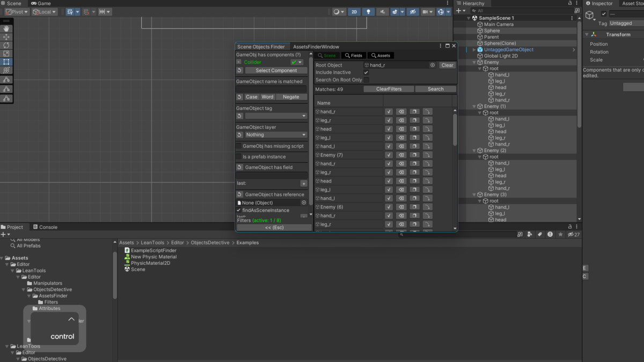The width and height of the screenshot is (644, 362).
Task: Open the Pivot mode dropdown
Action: (x=17, y=11)
